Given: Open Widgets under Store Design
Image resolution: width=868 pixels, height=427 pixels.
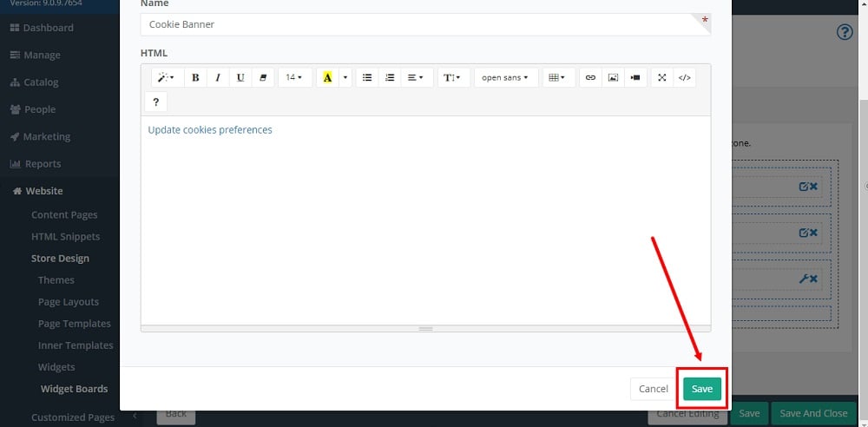Looking at the screenshot, I should click(56, 366).
